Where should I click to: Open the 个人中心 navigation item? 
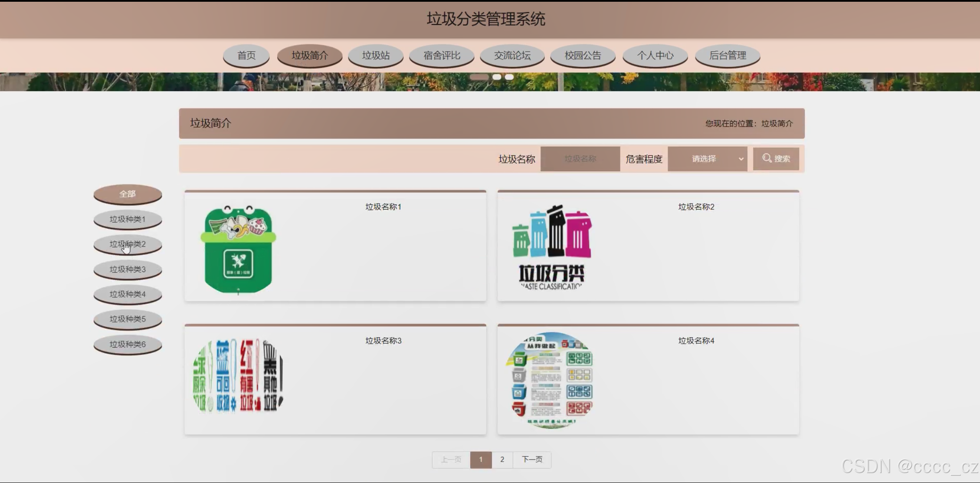pyautogui.click(x=655, y=56)
